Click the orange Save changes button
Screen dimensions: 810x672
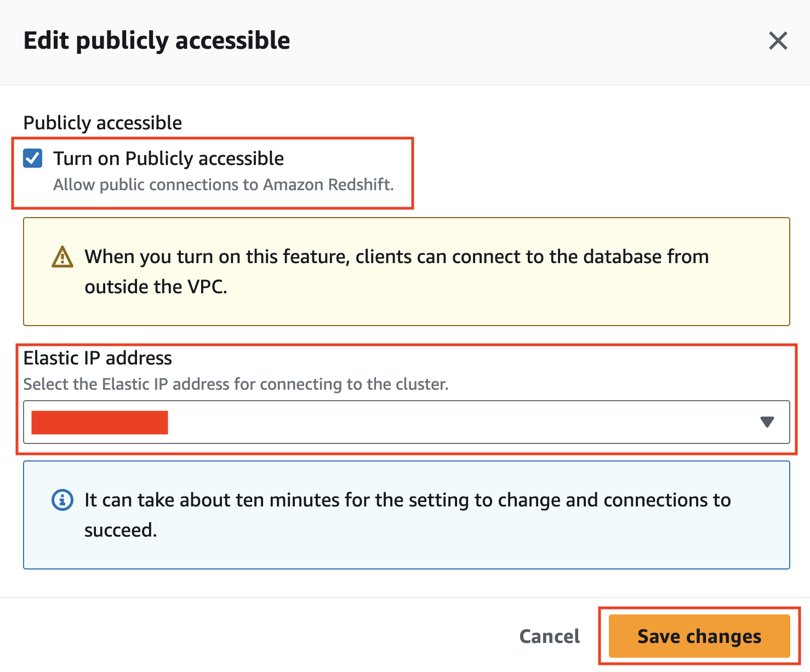point(699,636)
